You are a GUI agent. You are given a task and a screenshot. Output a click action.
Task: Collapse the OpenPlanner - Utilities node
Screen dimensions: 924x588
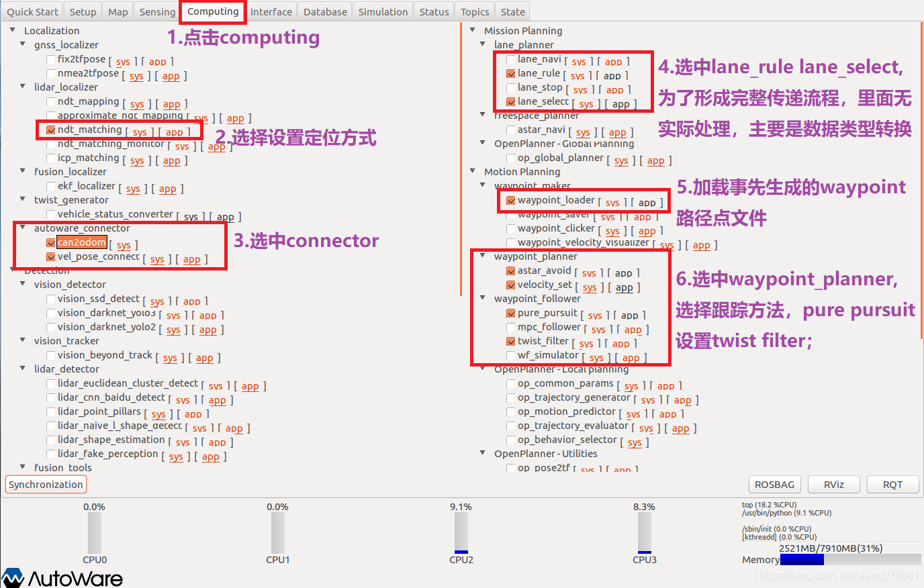point(483,453)
